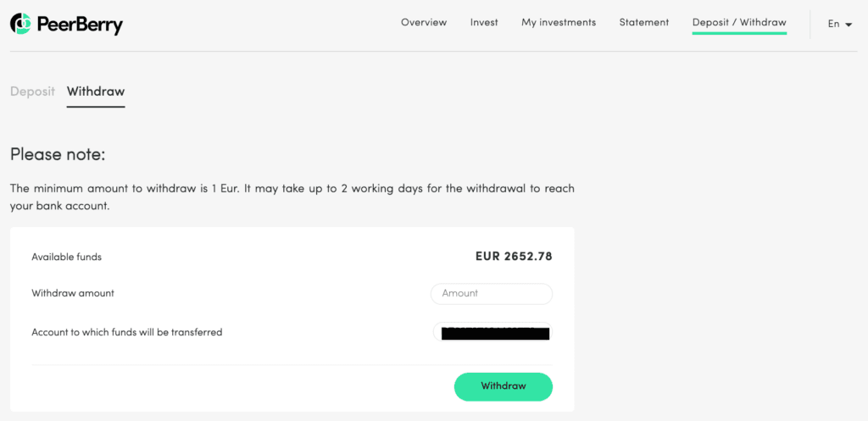The width and height of the screenshot is (868, 421).
Task: Open My investments in navigation
Action: pos(559,23)
